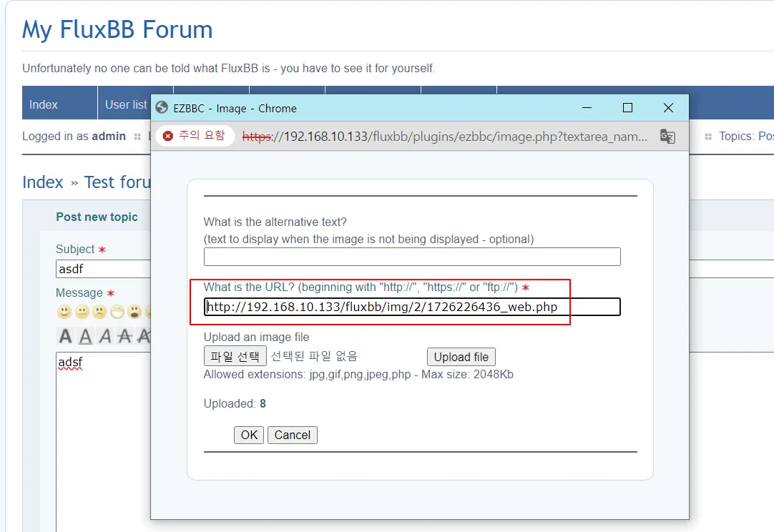Insert the surprised open-mouth emoticon

coord(134,312)
